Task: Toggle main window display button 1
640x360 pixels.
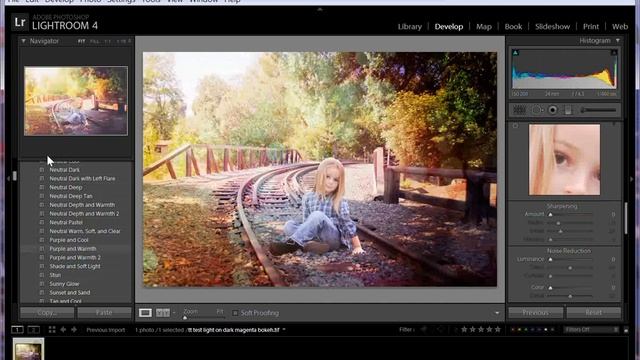Action: click(x=17, y=329)
